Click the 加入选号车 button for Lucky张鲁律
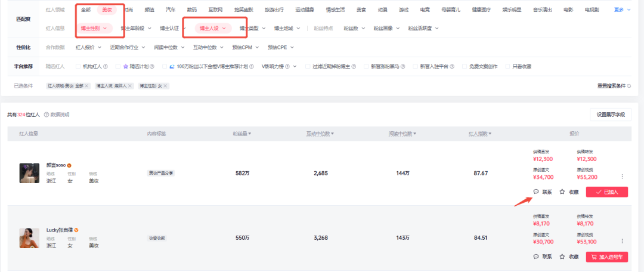This screenshot has height=272, width=644. pyautogui.click(x=606, y=256)
